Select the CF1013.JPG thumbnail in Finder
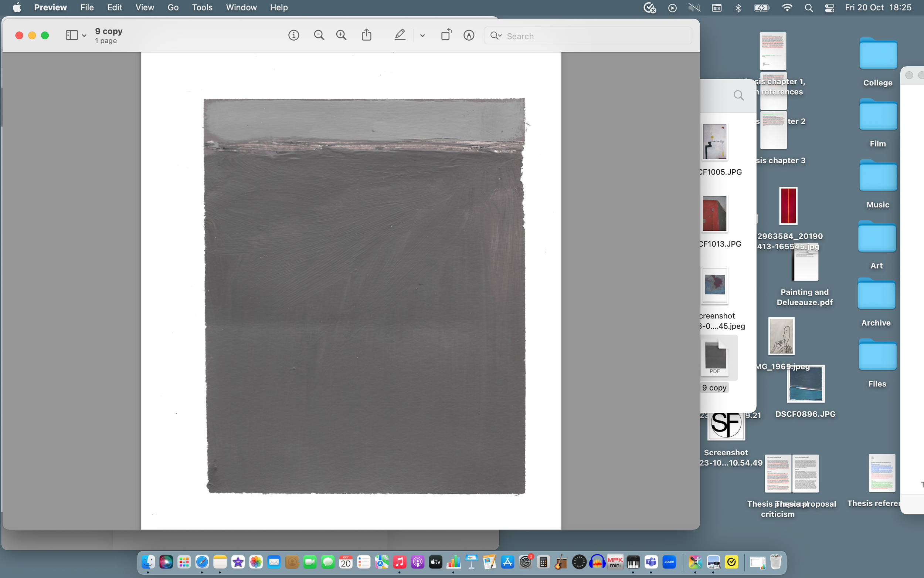 pos(714,214)
